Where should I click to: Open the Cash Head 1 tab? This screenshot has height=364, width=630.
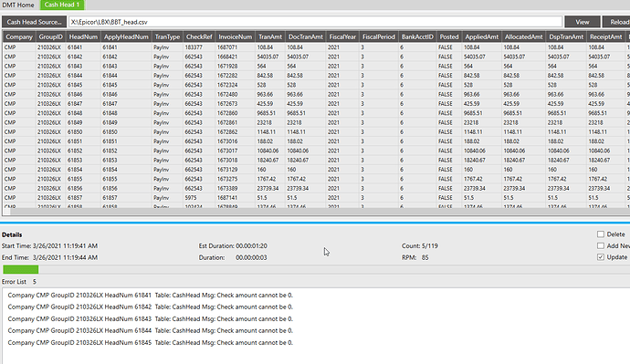coord(62,5)
